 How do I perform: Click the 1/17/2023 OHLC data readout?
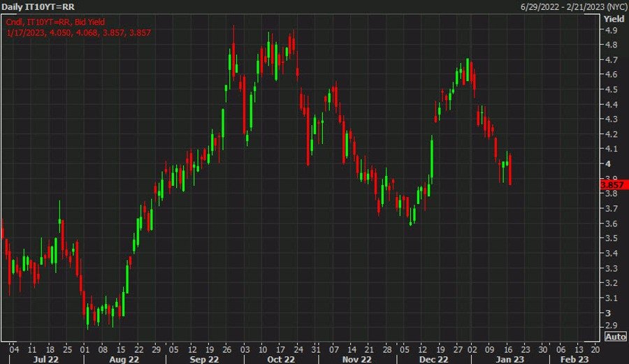click(79, 32)
